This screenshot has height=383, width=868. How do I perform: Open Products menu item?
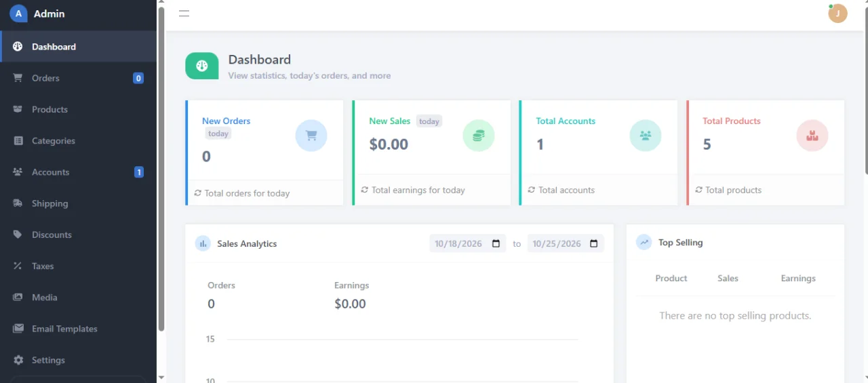79,109
